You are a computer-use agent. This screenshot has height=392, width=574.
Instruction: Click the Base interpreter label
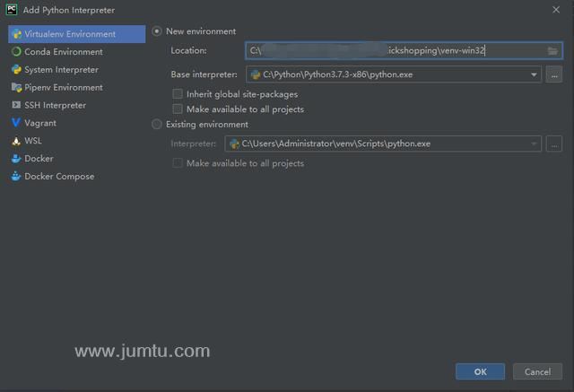(204, 74)
